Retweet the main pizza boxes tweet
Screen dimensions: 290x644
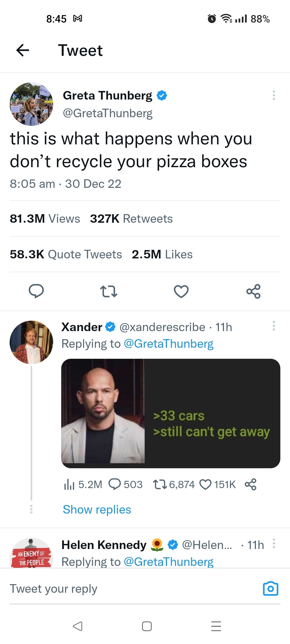tap(108, 291)
